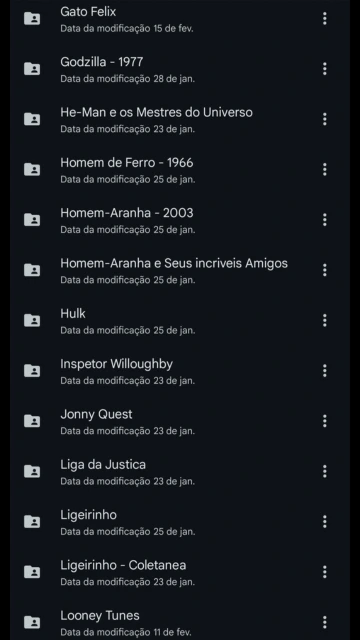The height and width of the screenshot is (640, 360).
Task: Open the Homem-Aranha - 2003 folder
Action: pyautogui.click(x=180, y=220)
